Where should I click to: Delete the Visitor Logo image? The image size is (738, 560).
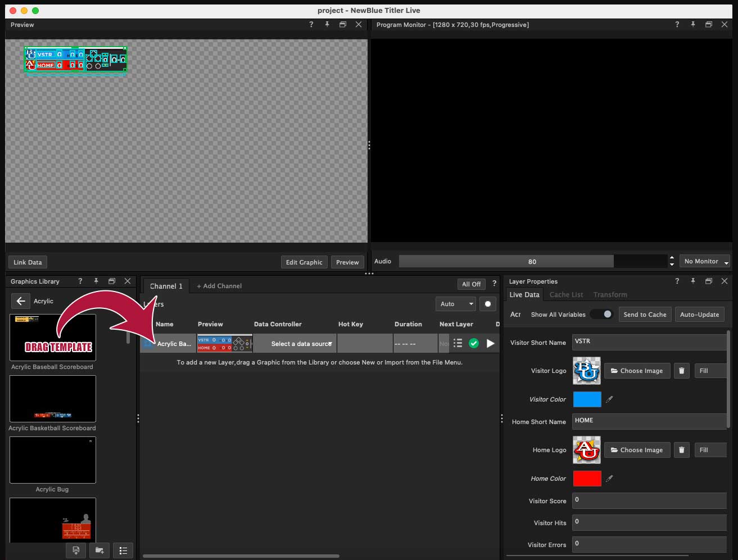coord(682,371)
